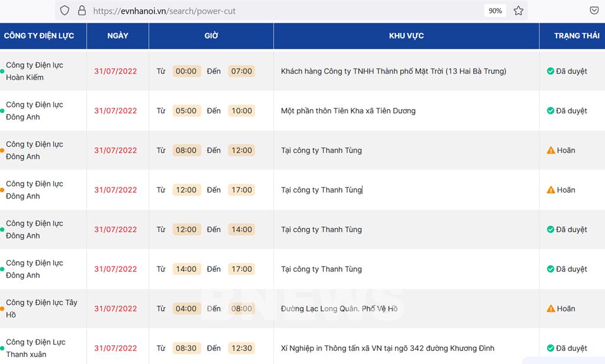Click the green check icon in Thanh xuân row
605x364 pixels.
coord(551,348)
